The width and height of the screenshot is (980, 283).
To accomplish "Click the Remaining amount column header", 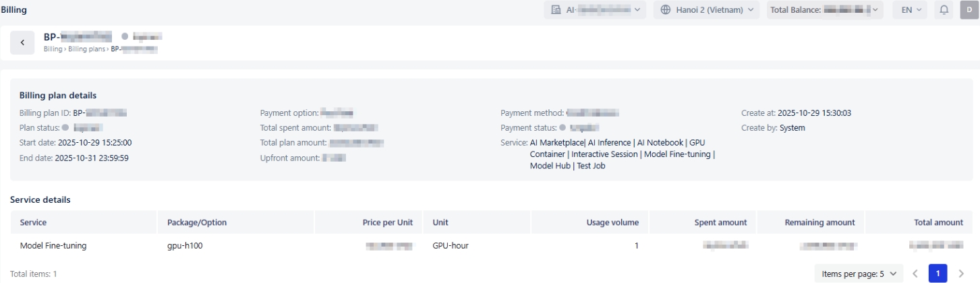I will tap(819, 222).
